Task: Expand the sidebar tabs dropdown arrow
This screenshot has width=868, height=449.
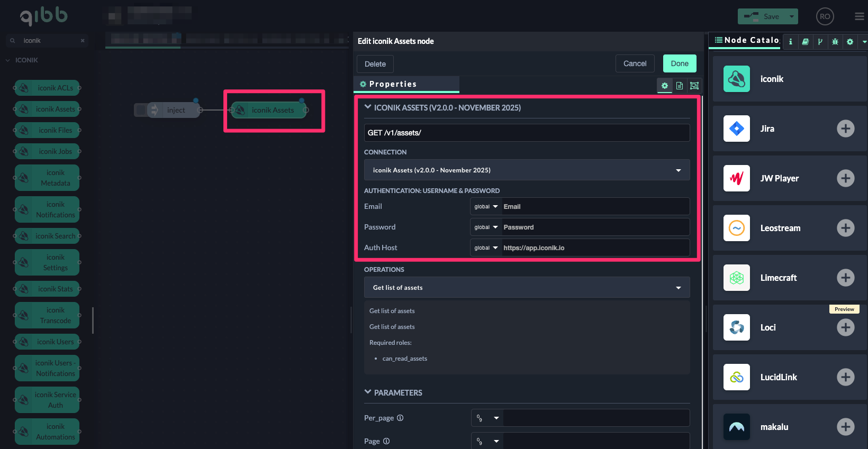Action: [864, 41]
